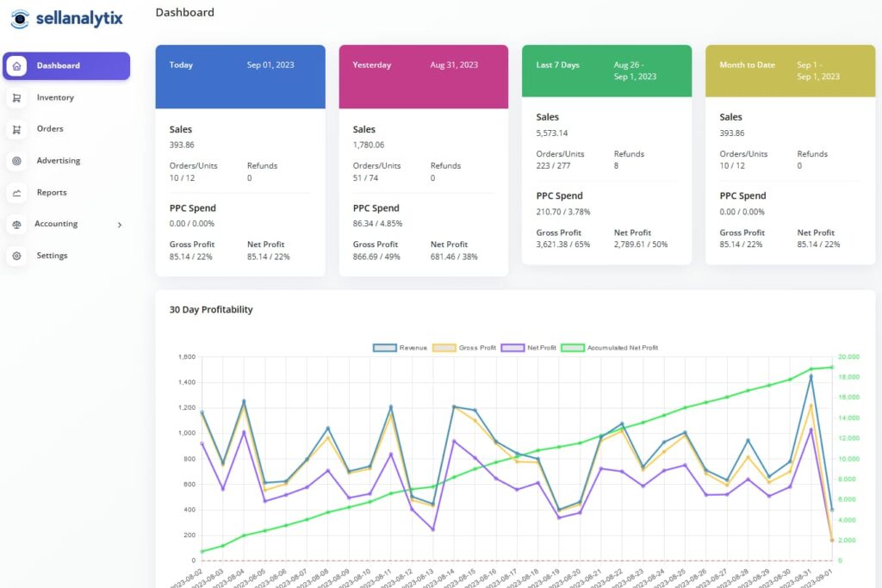Viewport: 882px width, 588px height.
Task: Click the Reports chart icon
Action: (16, 193)
